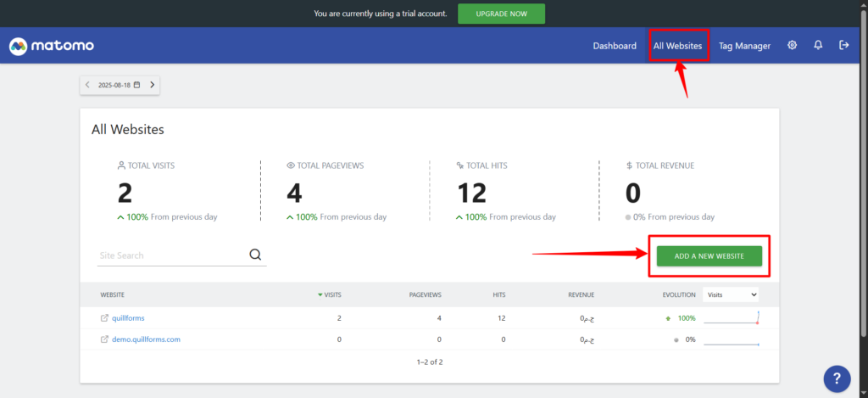The height and width of the screenshot is (398, 868).
Task: Click the quillforms 100% evolution value
Action: (x=687, y=318)
